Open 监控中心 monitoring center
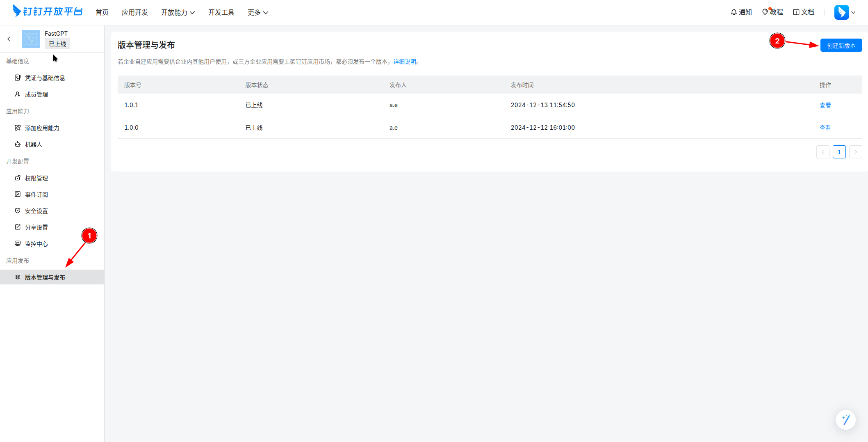 (x=36, y=244)
